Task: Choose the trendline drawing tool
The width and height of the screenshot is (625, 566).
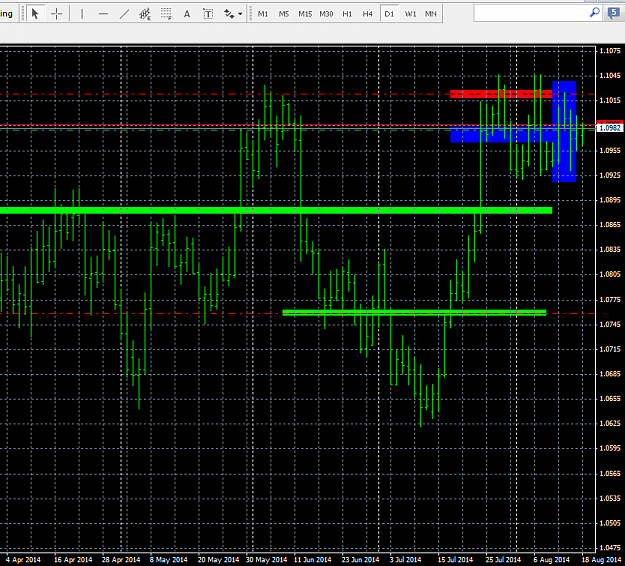Action: click(124, 14)
